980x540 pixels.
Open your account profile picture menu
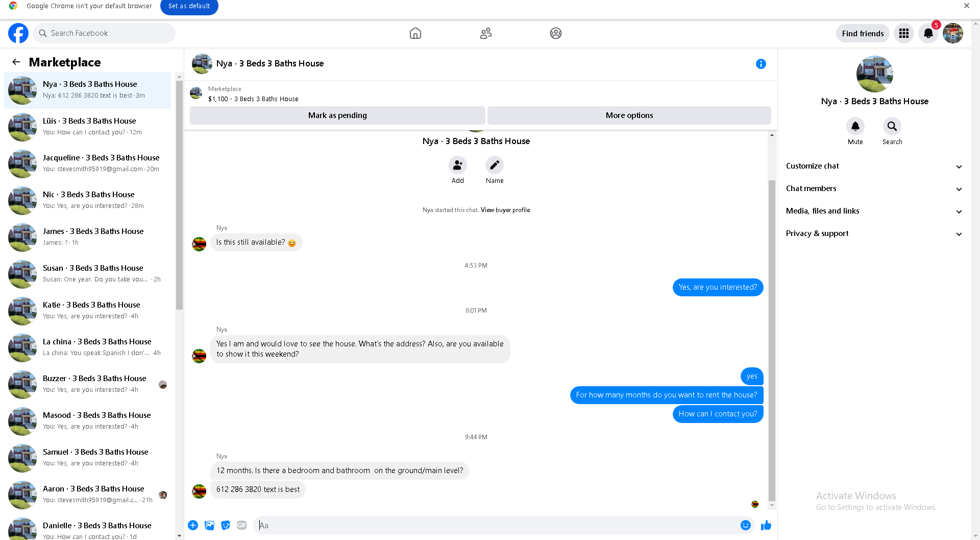pyautogui.click(x=953, y=33)
